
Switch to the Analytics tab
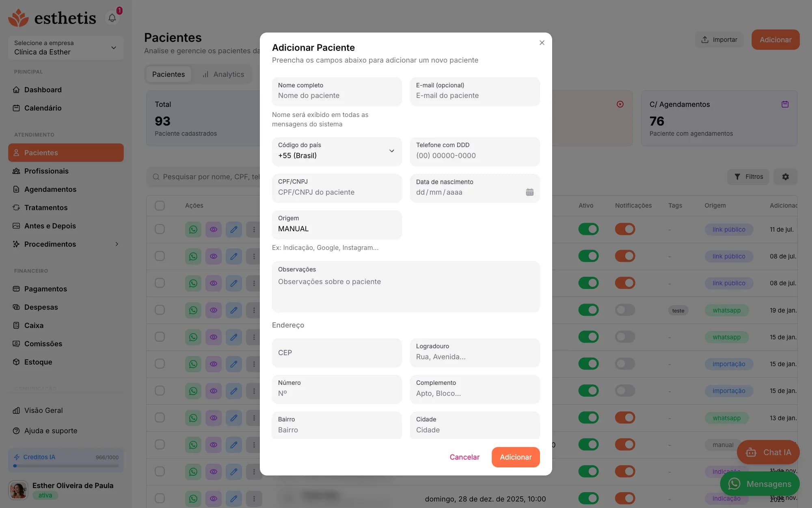pyautogui.click(x=223, y=74)
